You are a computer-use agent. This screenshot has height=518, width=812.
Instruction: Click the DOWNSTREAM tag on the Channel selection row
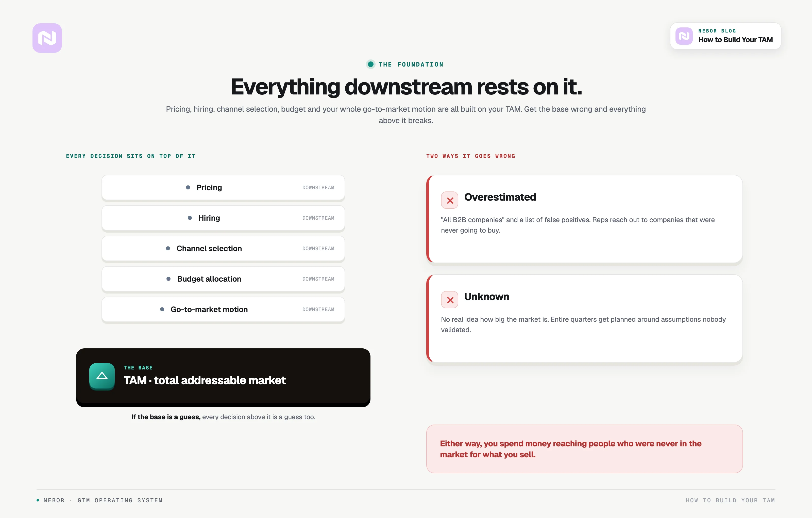coord(318,248)
